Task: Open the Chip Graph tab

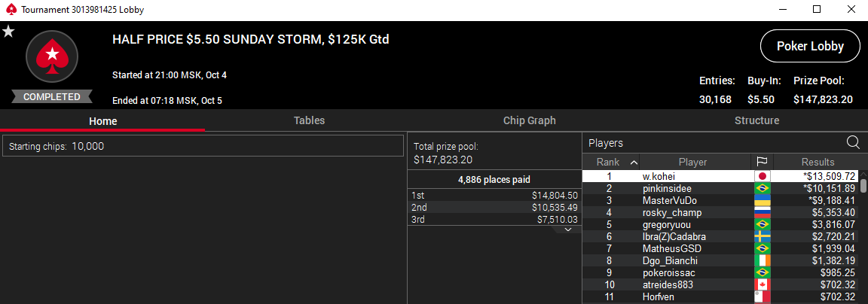Action: [529, 120]
